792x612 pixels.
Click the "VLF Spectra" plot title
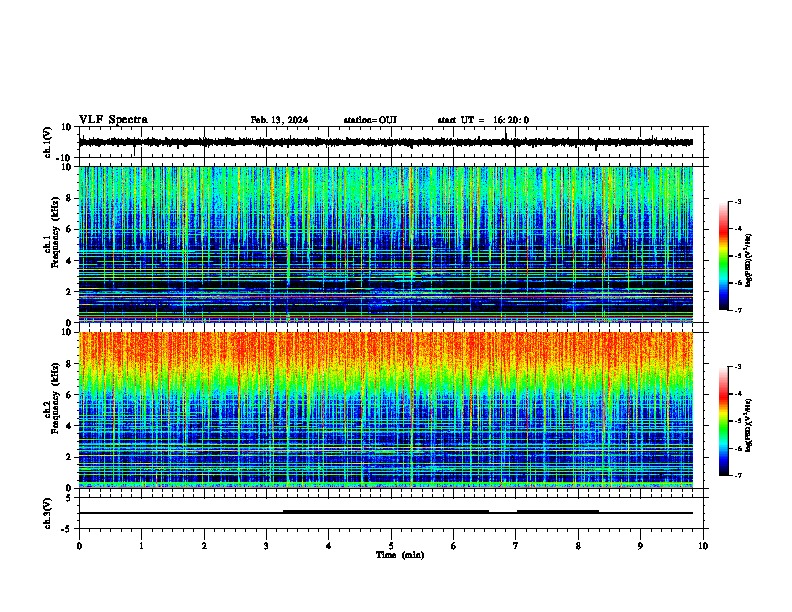tap(113, 120)
